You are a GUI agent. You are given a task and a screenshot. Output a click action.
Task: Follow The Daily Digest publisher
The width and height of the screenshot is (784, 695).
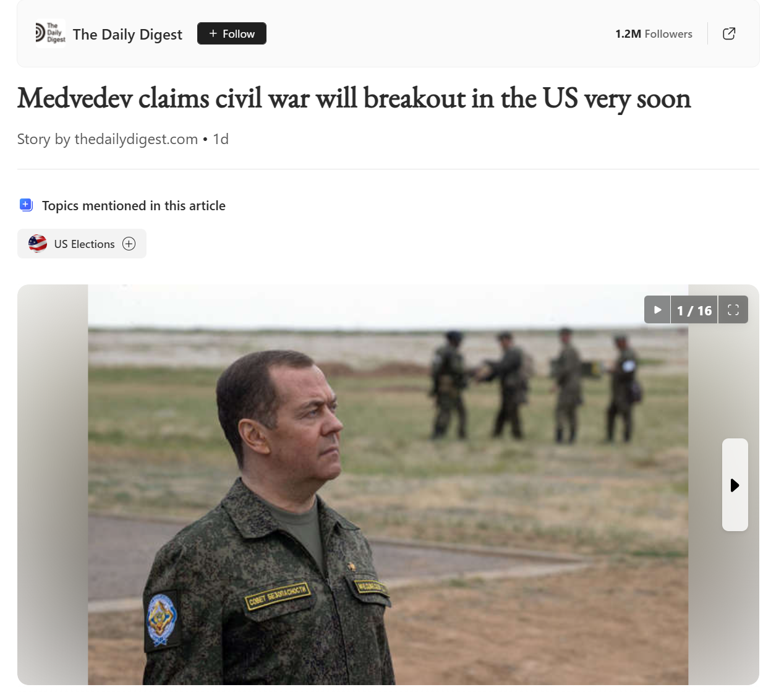click(232, 33)
